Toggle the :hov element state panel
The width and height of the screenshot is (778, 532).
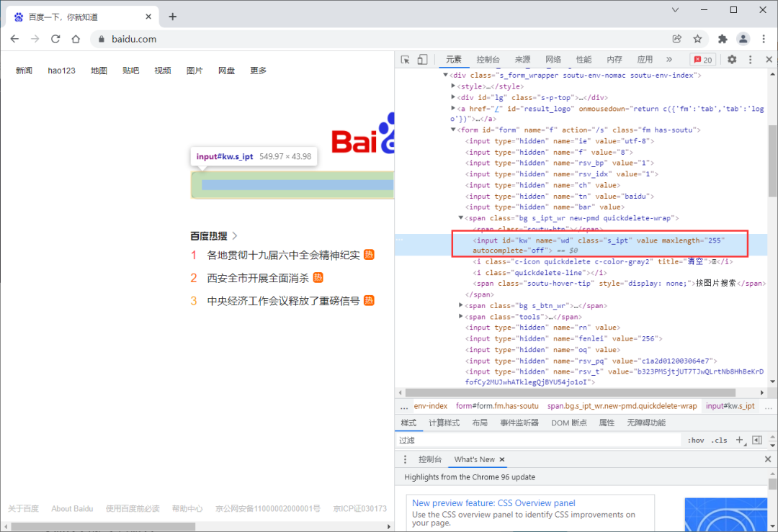click(x=696, y=441)
